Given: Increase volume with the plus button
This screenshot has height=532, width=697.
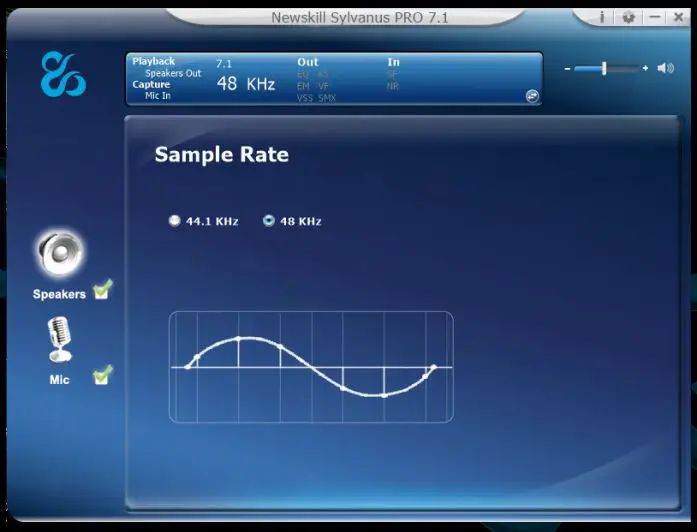Looking at the screenshot, I should click(x=645, y=68).
